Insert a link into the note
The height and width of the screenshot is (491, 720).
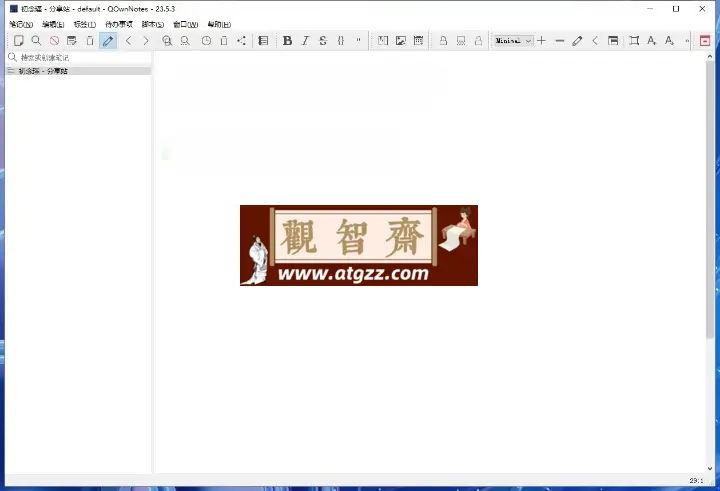382,41
